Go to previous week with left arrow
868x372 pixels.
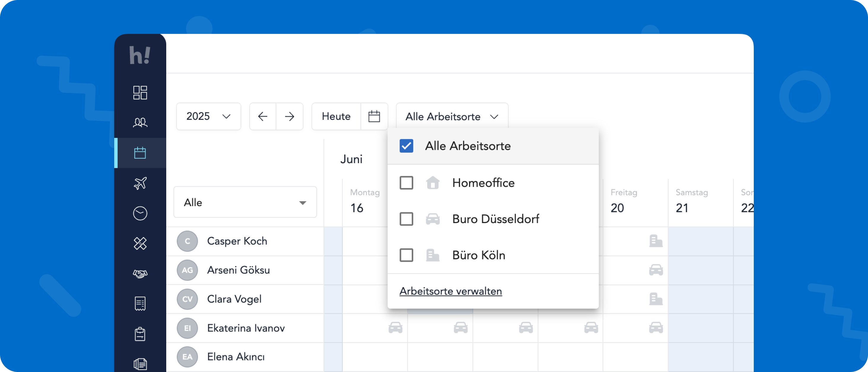coord(262,117)
